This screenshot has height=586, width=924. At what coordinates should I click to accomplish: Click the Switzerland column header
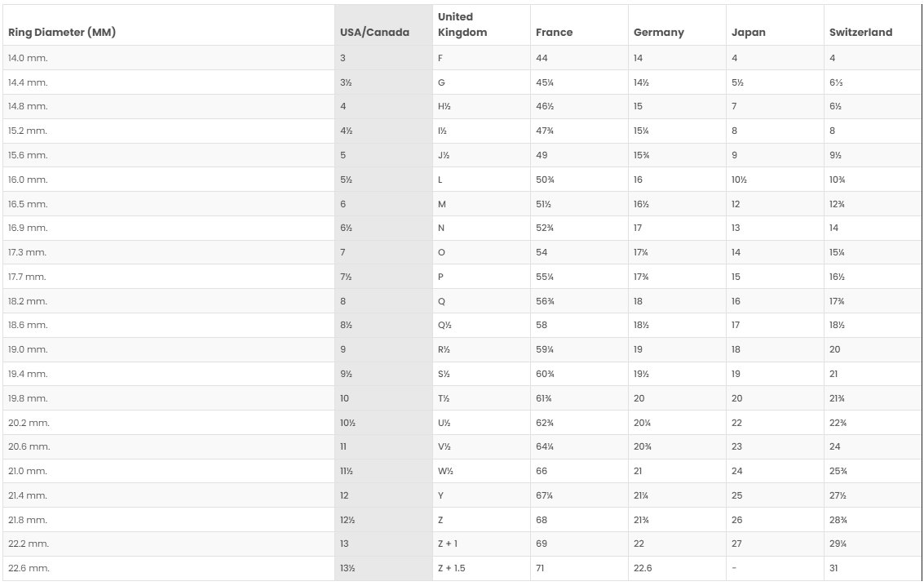coord(860,33)
